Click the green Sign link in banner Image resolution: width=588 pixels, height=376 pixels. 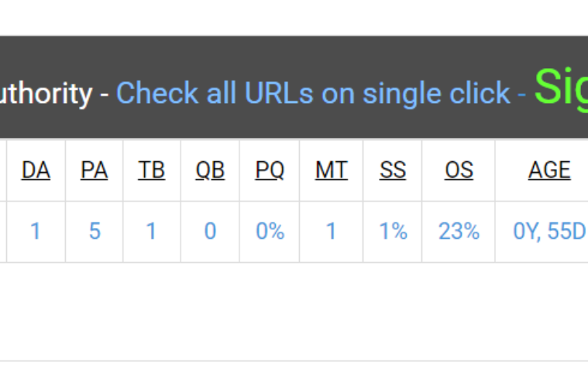tap(561, 88)
